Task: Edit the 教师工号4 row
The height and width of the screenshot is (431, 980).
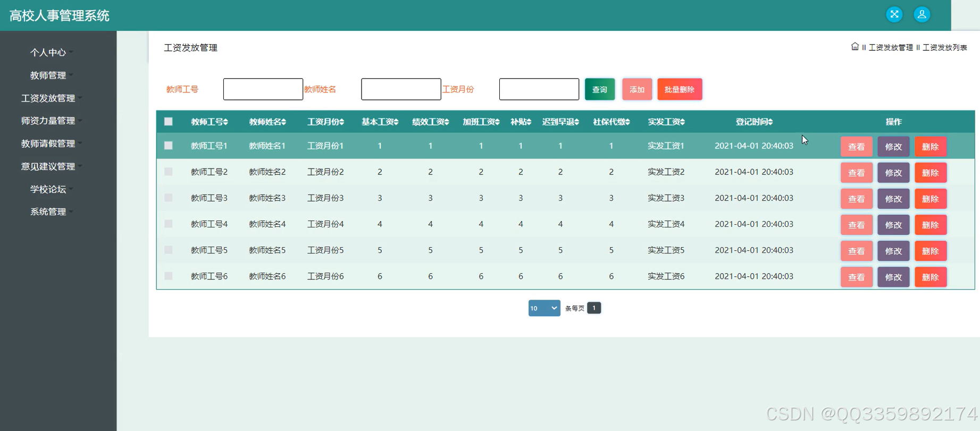Action: [893, 225]
